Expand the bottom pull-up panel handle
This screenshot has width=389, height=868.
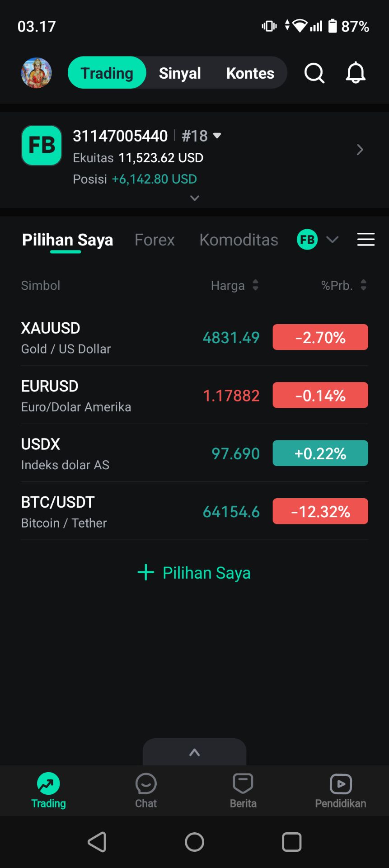pos(194,752)
